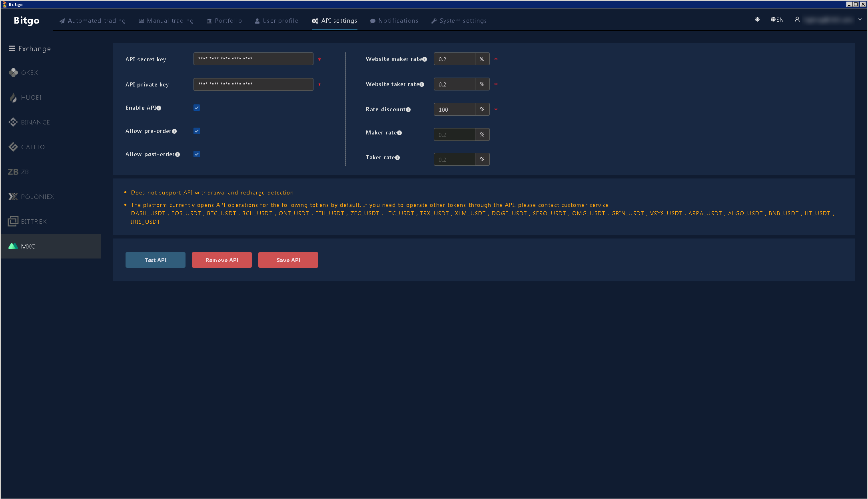Minimize the Bitgo window
This screenshot has height=499, width=868.
tap(849, 4)
